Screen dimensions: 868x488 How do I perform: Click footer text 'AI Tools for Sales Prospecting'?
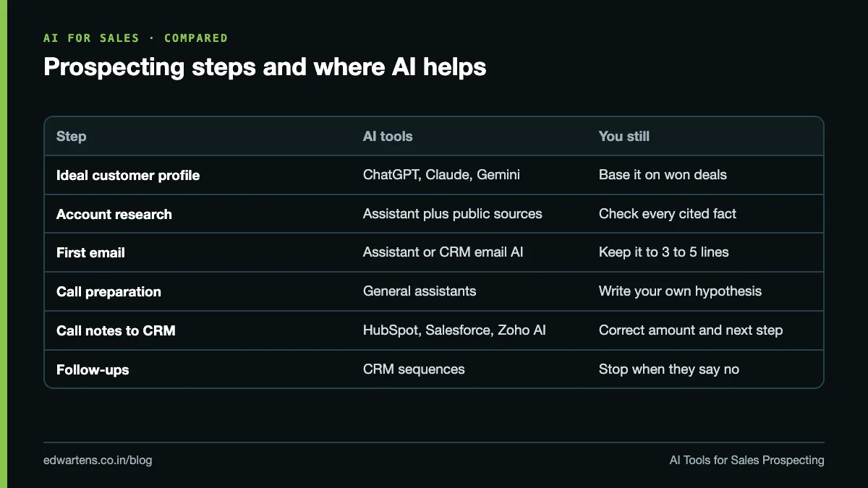(747, 461)
